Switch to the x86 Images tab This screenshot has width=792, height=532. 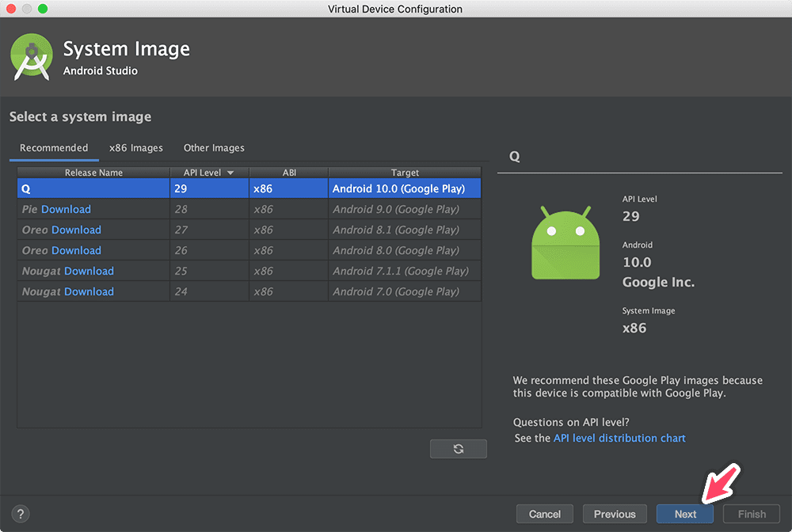click(136, 148)
